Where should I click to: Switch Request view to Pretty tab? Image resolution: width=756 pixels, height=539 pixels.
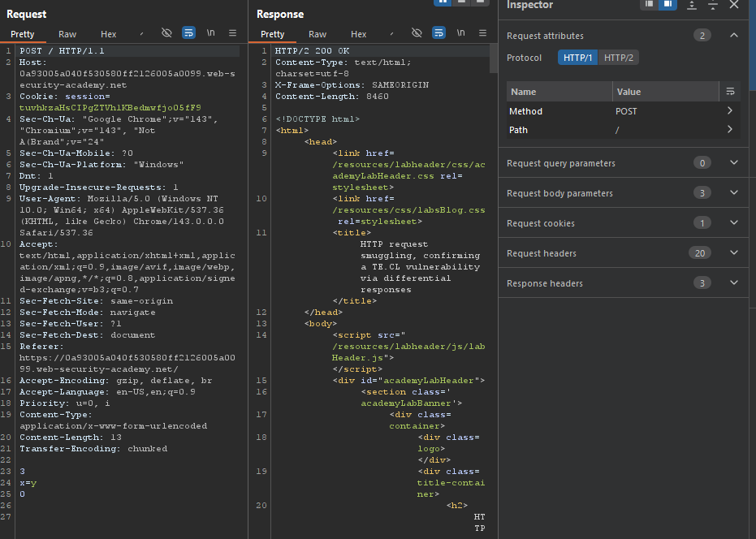coord(22,34)
